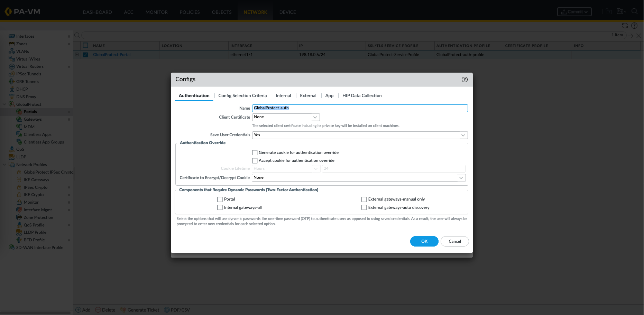The height and width of the screenshot is (315, 644).
Task: Tick the Portal dynamic password checkbox
Action: tap(220, 199)
